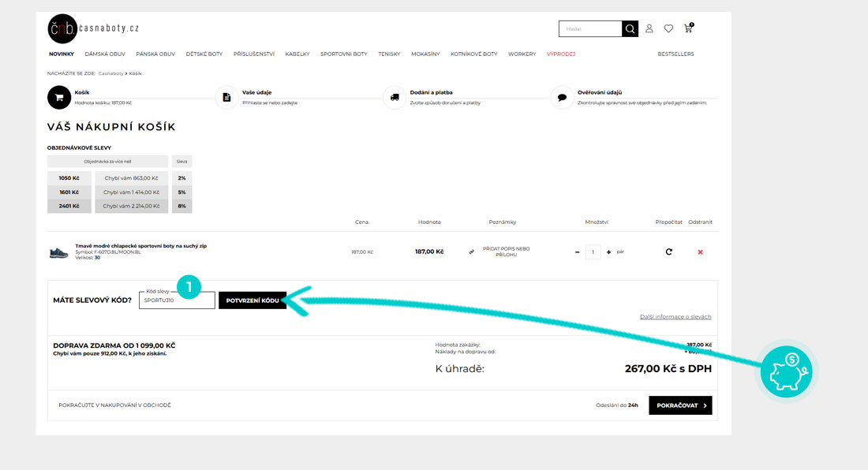The width and height of the screenshot is (868, 470).
Task: Click Přidat popis nebo přílohu link
Action: point(505,252)
